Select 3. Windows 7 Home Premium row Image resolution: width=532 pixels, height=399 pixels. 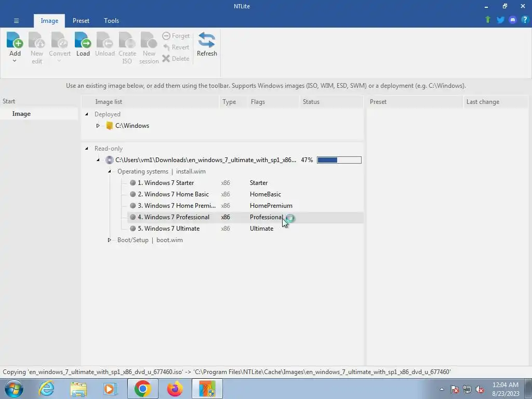[x=245, y=206]
